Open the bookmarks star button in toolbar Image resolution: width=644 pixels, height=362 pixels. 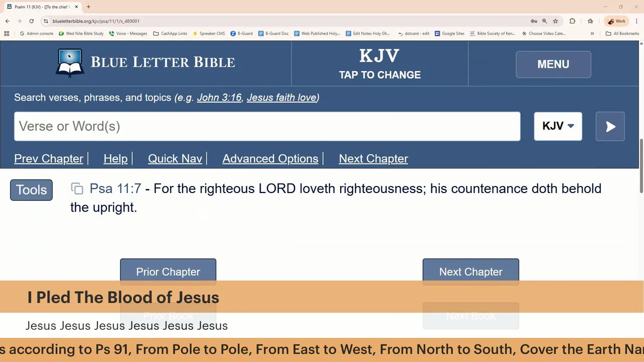pos(590,21)
